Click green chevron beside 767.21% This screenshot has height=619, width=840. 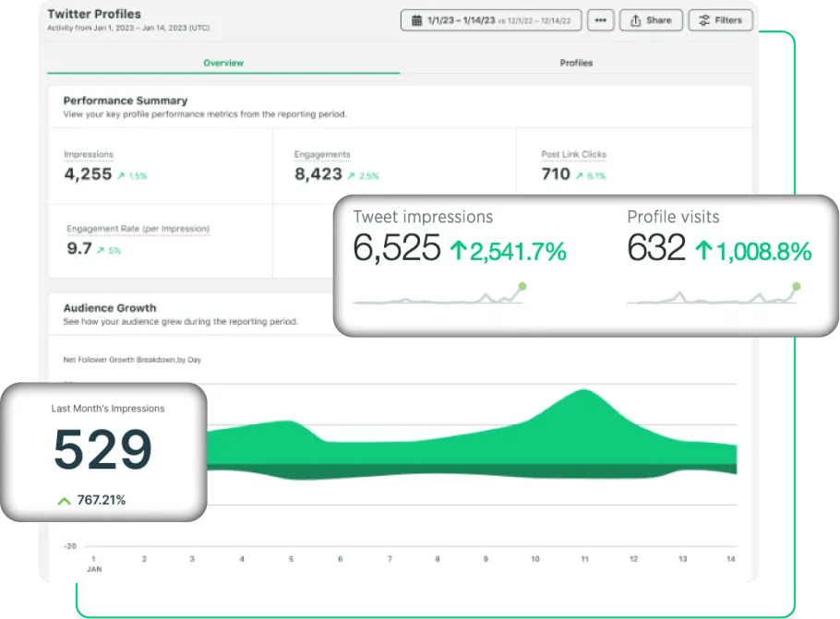(x=65, y=501)
